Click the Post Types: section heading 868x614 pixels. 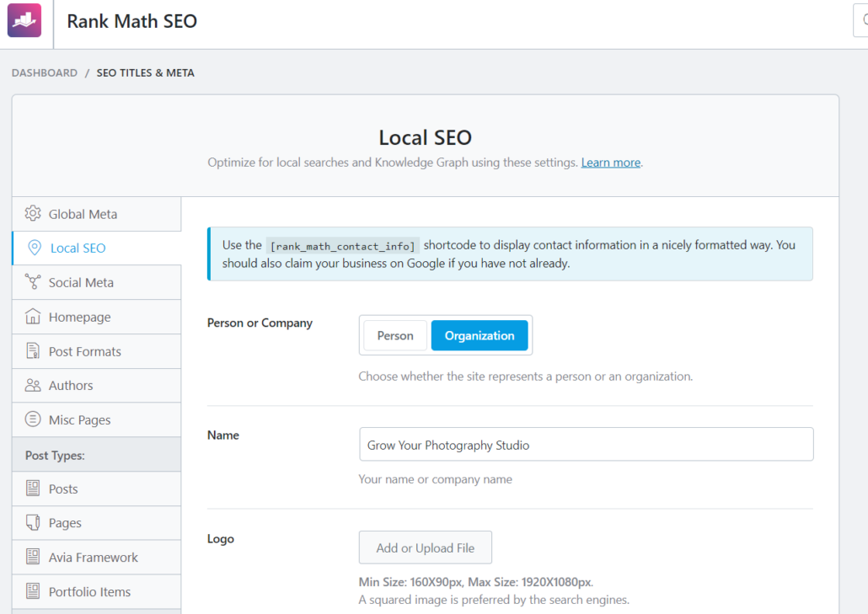(x=55, y=456)
